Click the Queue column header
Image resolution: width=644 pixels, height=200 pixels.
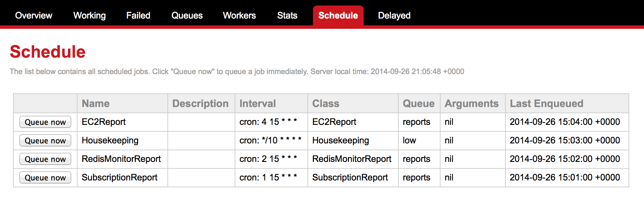(419, 104)
